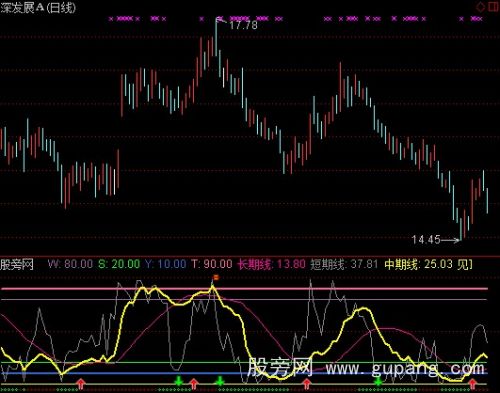Click the 14.45 low price label

click(426, 239)
